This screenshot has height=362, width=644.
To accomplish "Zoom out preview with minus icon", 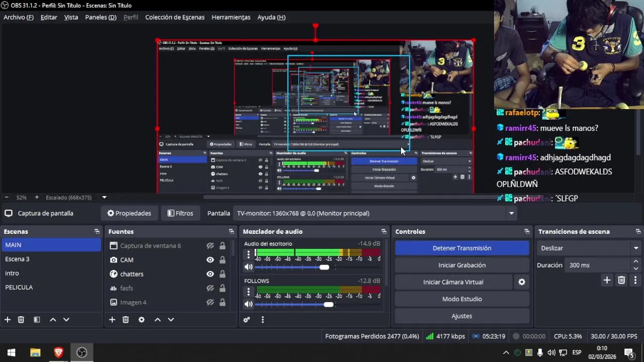I will tap(6, 198).
